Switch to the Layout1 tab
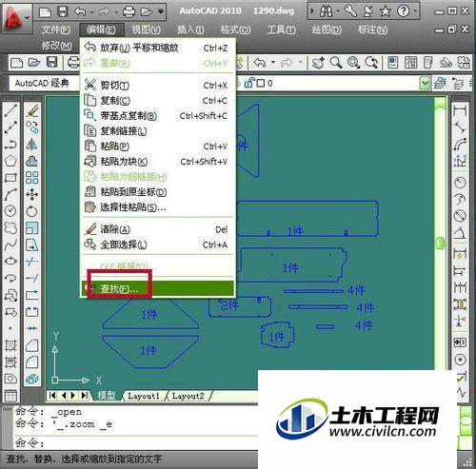The image size is (476, 469). click(x=143, y=396)
